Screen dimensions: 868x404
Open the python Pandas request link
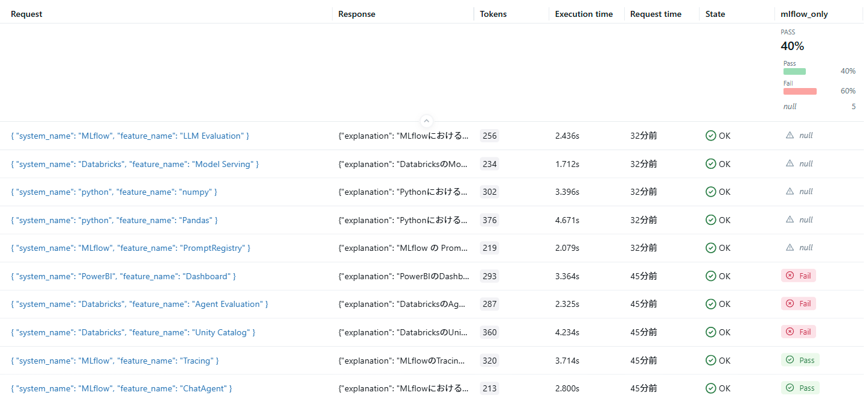(114, 220)
